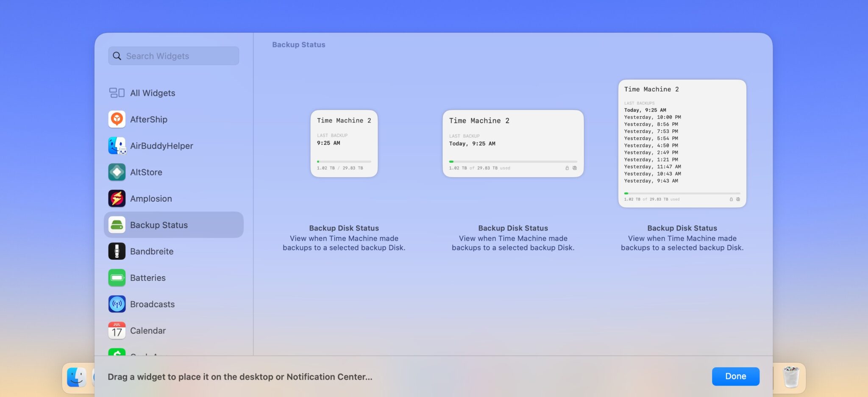The height and width of the screenshot is (397, 868).
Task: Select the green Backup Status drive icon
Action: (x=117, y=225)
